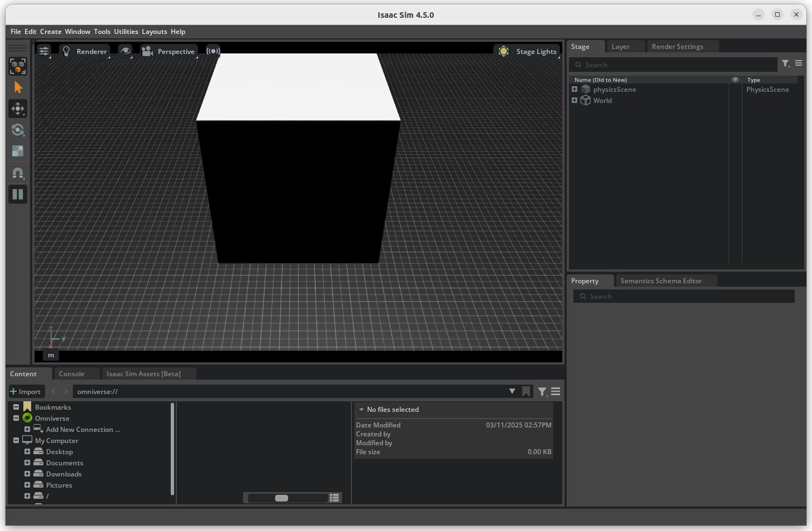Open the Stage panel options menu icon
812x531 pixels.
point(799,63)
